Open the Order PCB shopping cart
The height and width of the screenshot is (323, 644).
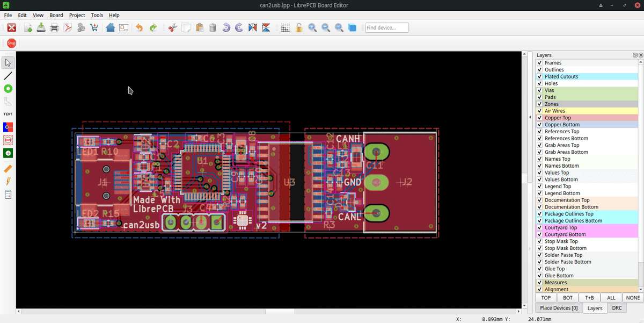pyautogui.click(x=94, y=27)
